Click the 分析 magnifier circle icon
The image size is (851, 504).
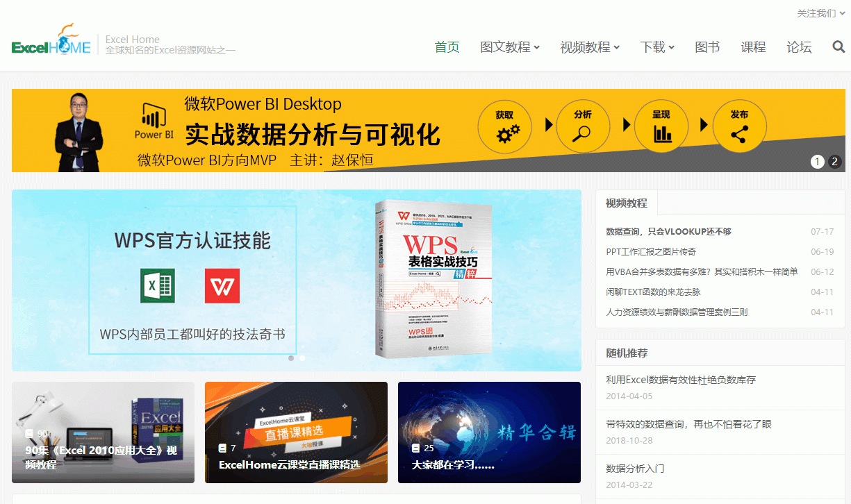(x=583, y=127)
